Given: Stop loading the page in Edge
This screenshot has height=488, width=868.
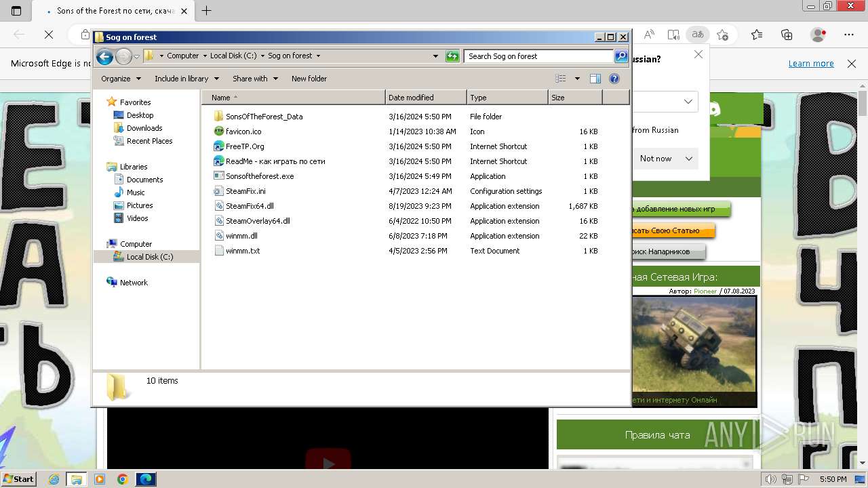Looking at the screenshot, I should point(49,35).
